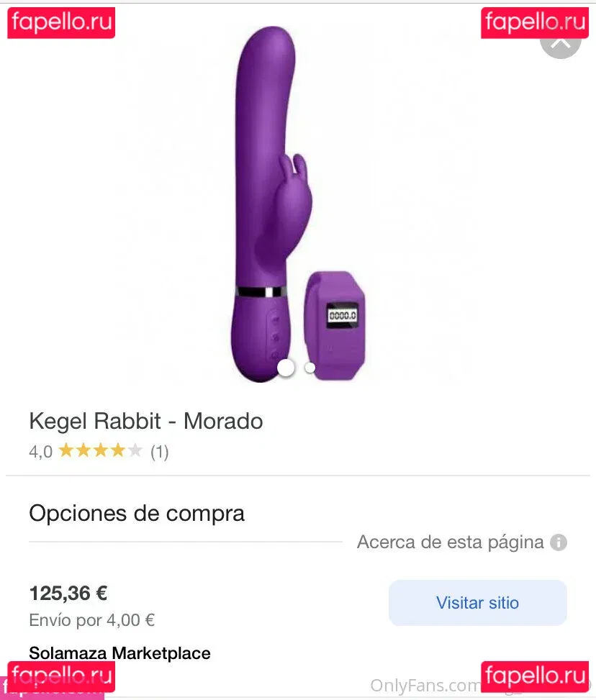Open Acerca de esta página link
This screenshot has width=596, height=700.
click(x=451, y=542)
